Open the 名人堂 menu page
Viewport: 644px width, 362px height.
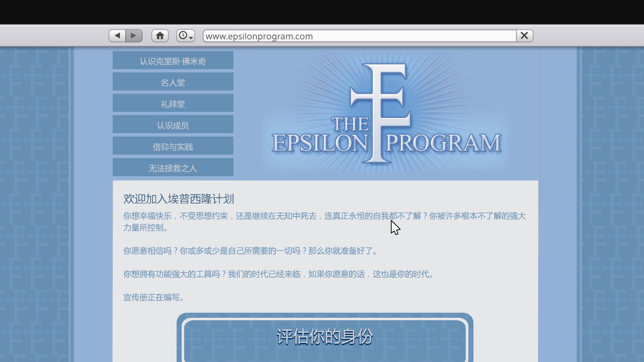point(173,82)
